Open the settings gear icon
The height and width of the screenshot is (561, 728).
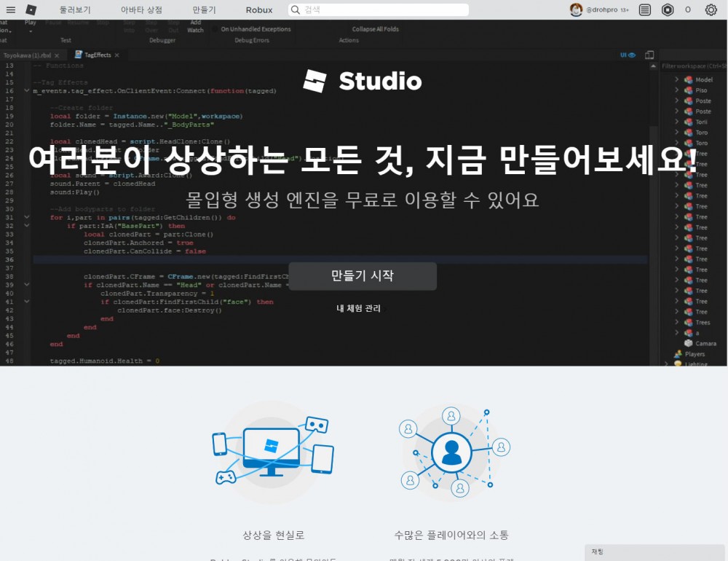point(711,9)
